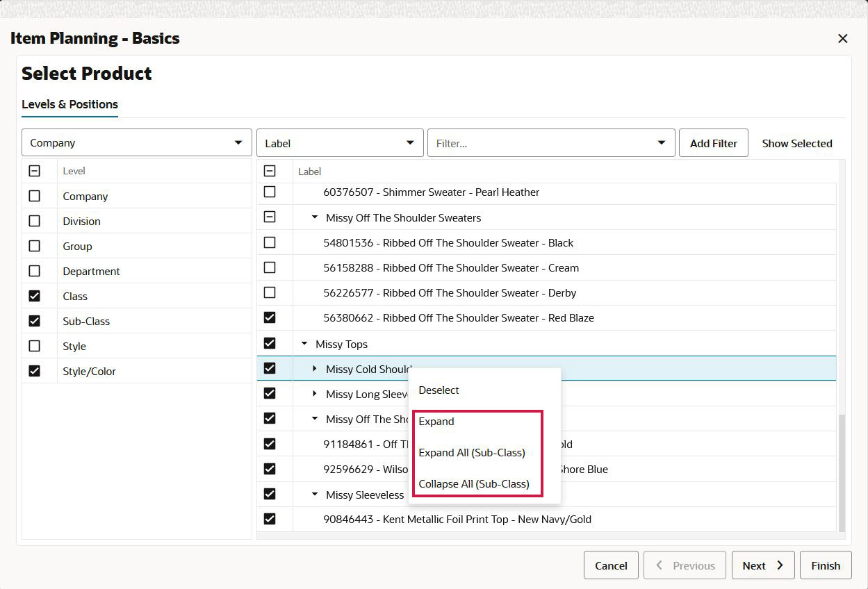Click Show Selected link
The width and height of the screenshot is (868, 589).
[797, 143]
